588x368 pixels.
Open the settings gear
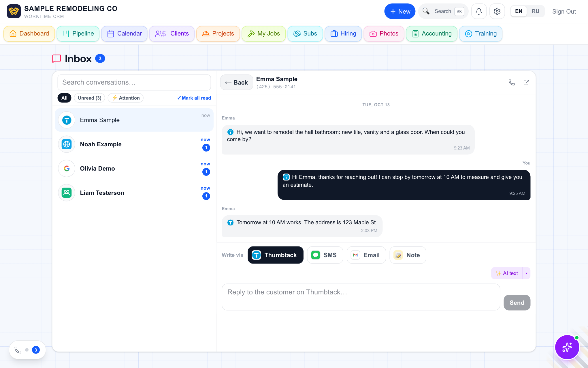coord(497,11)
